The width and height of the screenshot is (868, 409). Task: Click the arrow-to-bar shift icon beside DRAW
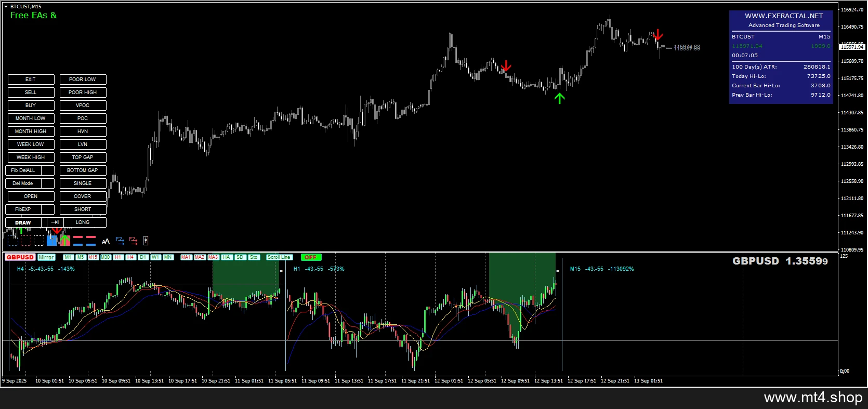point(55,222)
